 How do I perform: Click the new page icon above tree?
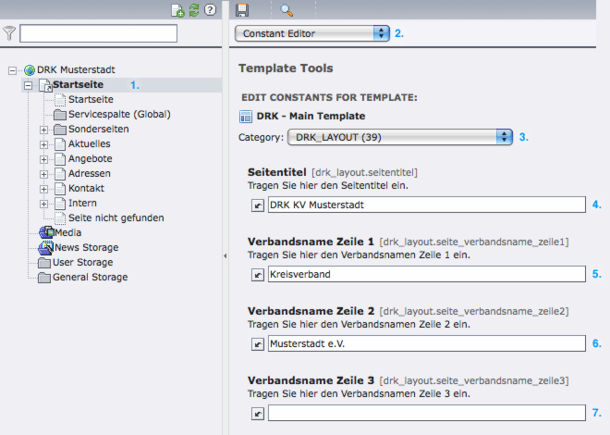pyautogui.click(x=177, y=11)
